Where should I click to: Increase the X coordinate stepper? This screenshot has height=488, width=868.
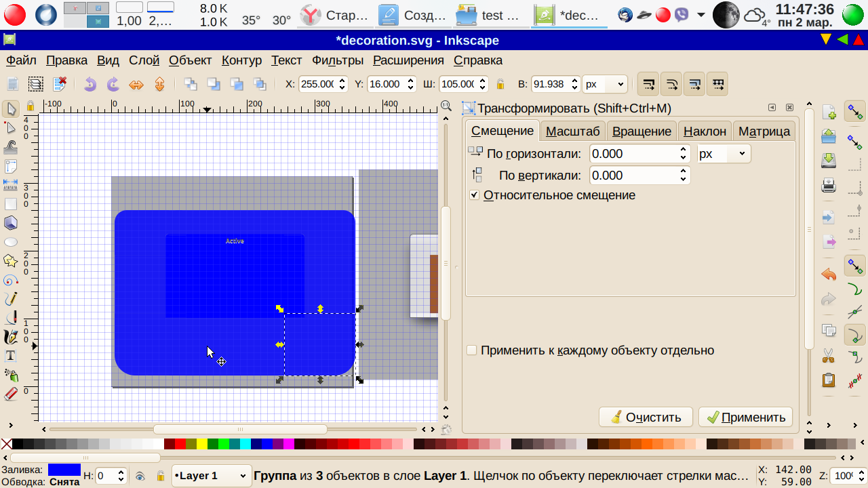click(341, 81)
